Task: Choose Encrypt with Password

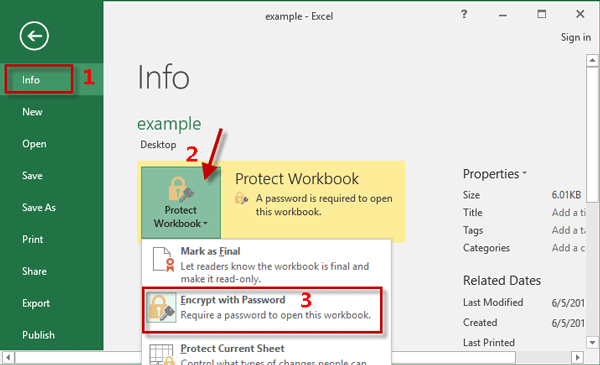Action: click(x=262, y=309)
